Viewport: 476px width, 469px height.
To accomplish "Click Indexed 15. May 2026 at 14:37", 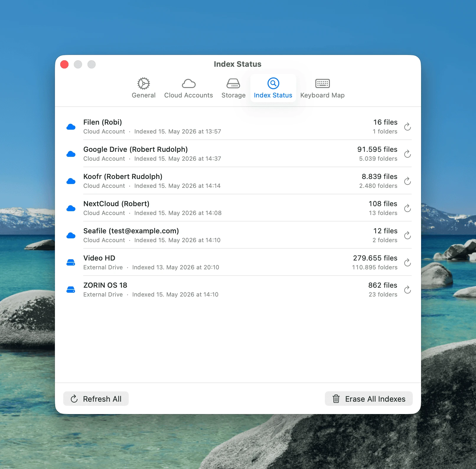I will click(x=178, y=159).
